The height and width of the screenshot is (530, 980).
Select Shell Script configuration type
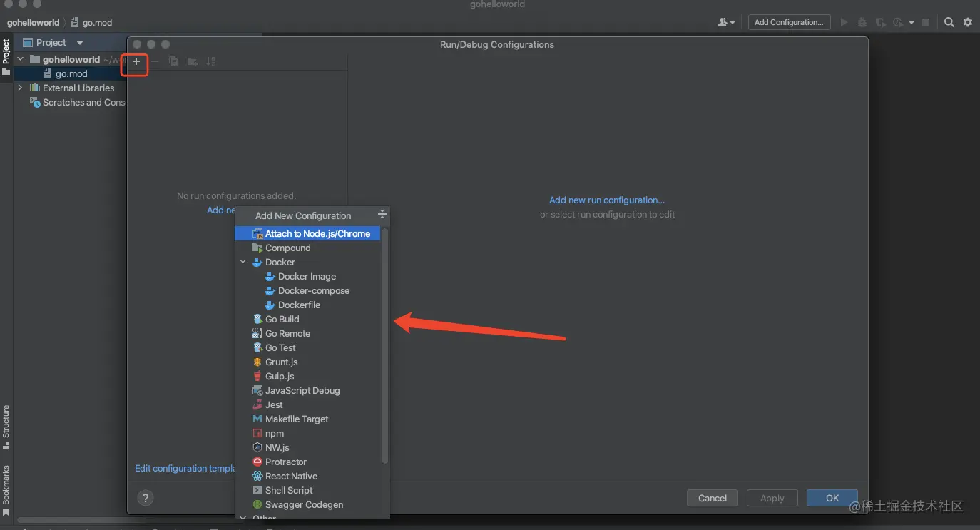[307, 490]
